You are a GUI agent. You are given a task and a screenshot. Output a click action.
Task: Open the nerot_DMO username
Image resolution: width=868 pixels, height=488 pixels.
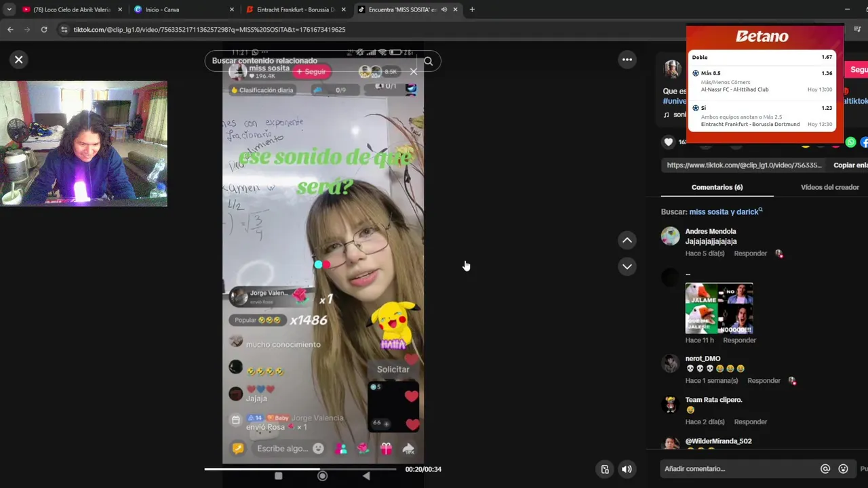(x=703, y=359)
